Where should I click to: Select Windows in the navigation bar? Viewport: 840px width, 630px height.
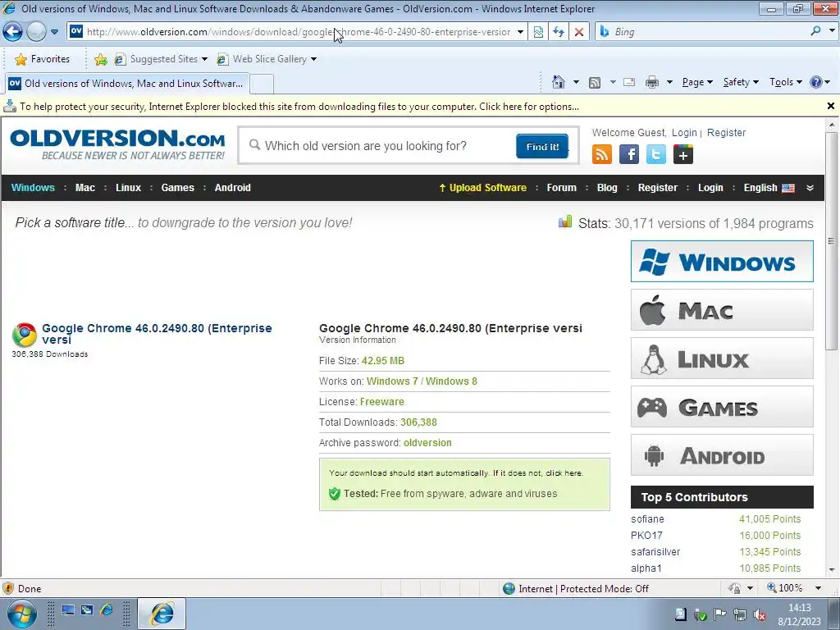[x=33, y=188]
